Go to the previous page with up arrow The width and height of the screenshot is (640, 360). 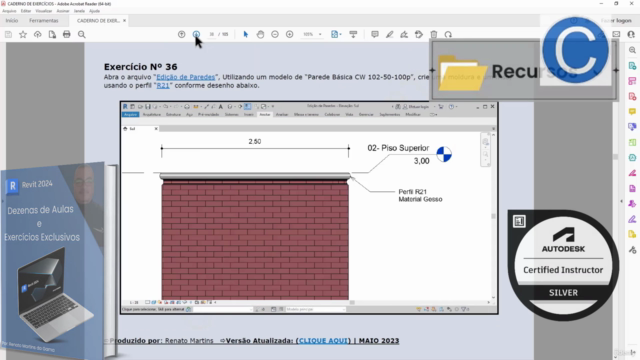coord(182,34)
